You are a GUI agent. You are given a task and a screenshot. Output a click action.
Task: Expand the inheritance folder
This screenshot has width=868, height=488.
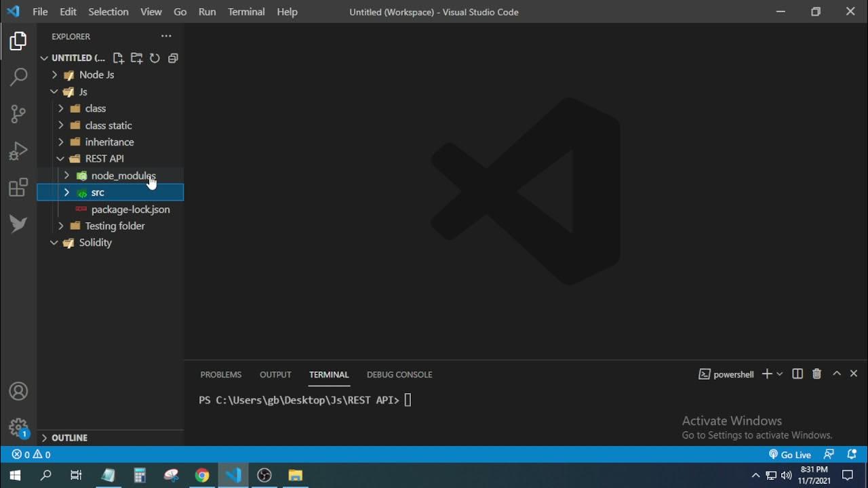point(110,142)
